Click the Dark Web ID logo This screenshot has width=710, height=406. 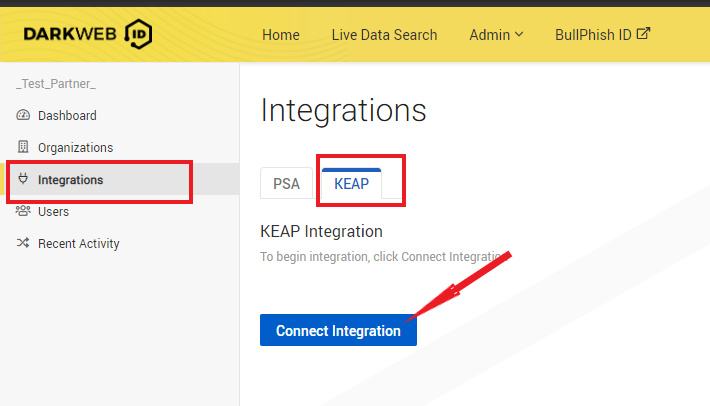[x=88, y=34]
